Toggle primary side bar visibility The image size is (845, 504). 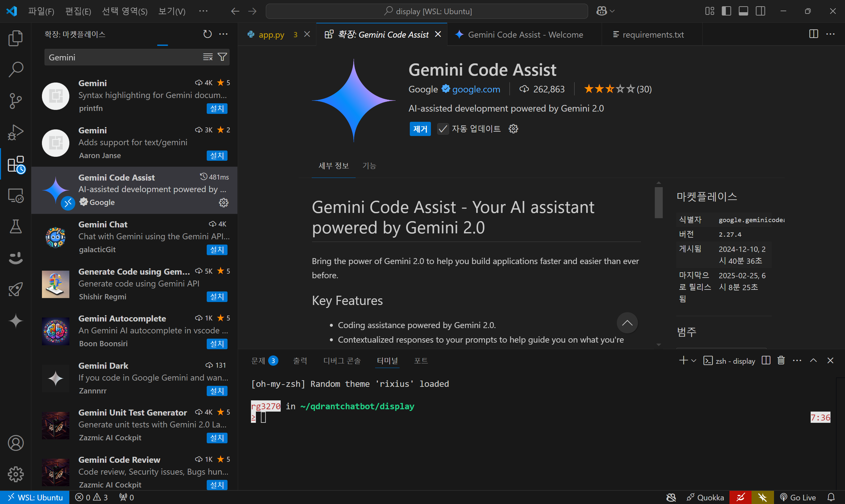pos(726,11)
